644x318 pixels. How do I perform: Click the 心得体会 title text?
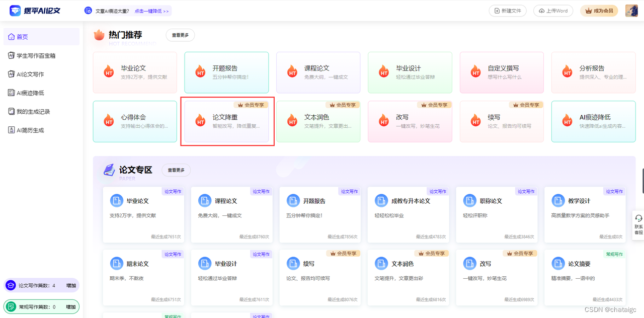(133, 117)
